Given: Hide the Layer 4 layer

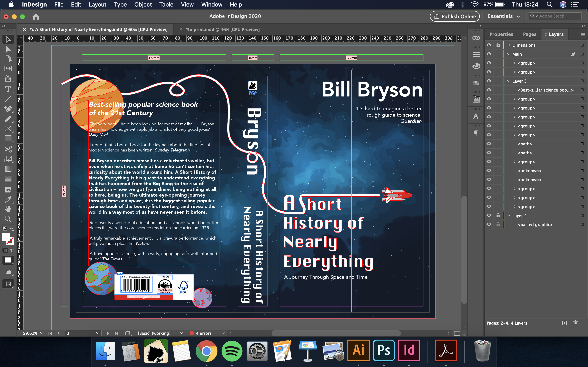Looking at the screenshot, I should (x=489, y=215).
